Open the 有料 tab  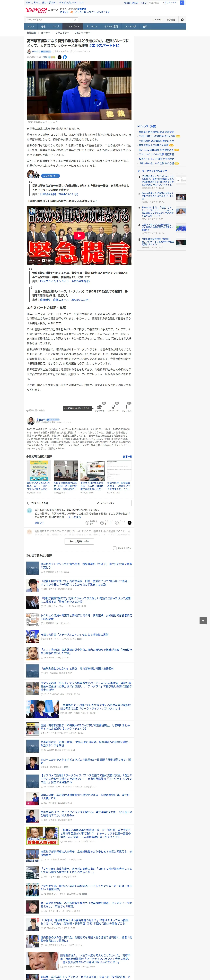click(x=145, y=27)
